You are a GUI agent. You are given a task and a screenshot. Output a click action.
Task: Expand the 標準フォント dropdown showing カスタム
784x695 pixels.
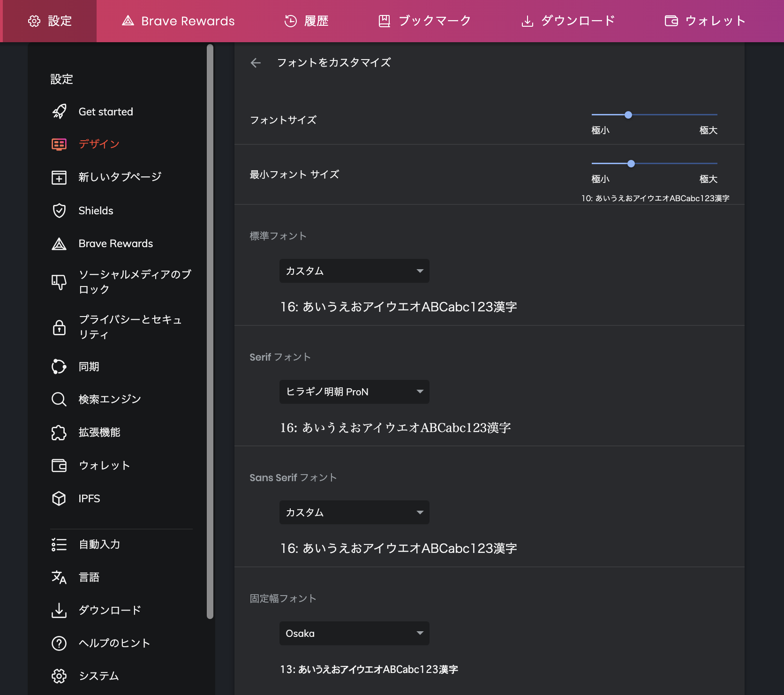pyautogui.click(x=354, y=271)
